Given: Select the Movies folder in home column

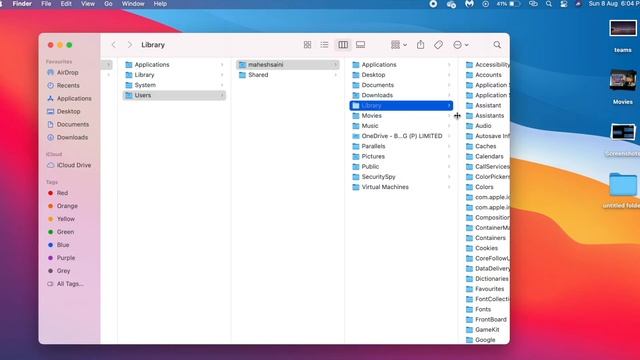Looking at the screenshot, I should pyautogui.click(x=401, y=116).
